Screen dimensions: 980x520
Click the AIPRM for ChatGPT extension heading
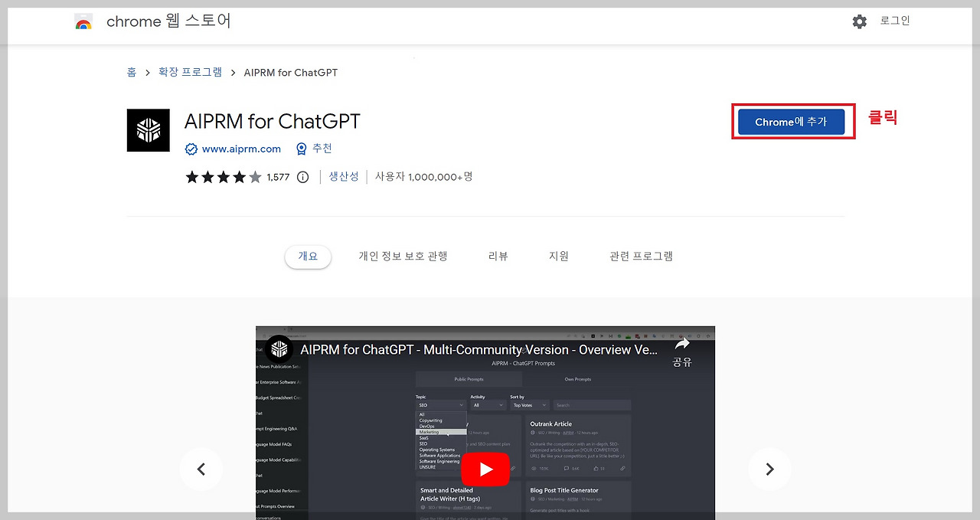[x=272, y=121]
